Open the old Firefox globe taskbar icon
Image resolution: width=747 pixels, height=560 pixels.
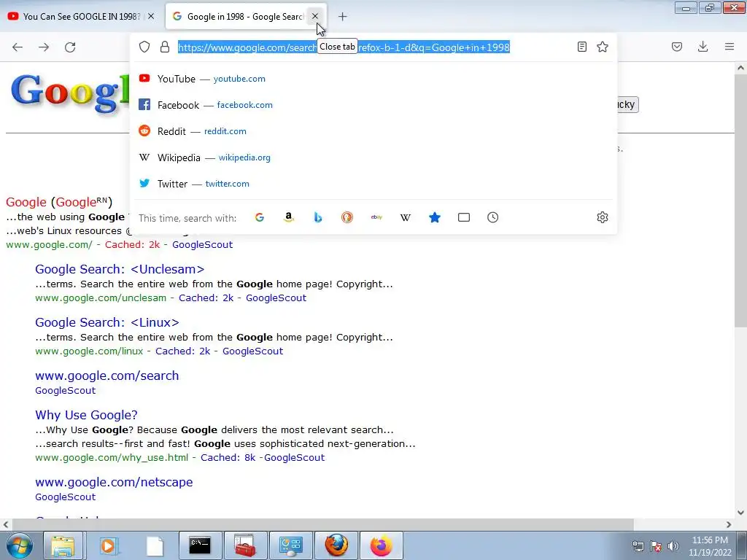click(x=336, y=545)
